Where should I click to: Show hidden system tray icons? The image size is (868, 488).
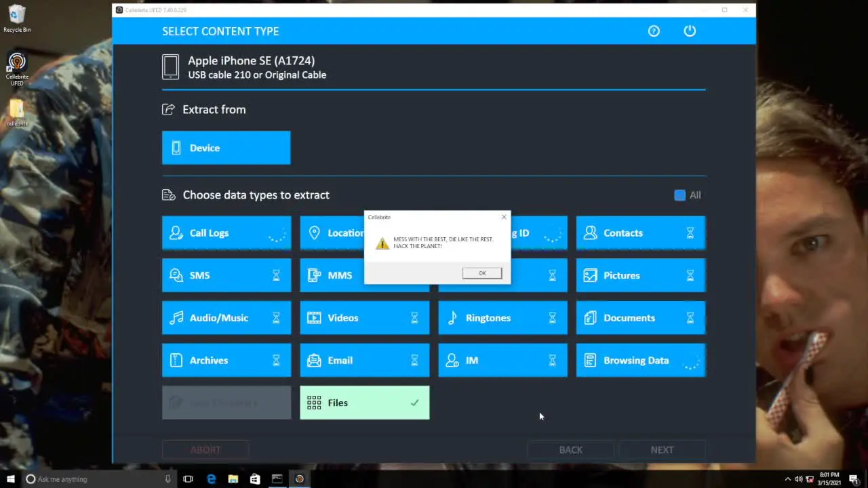point(787,479)
